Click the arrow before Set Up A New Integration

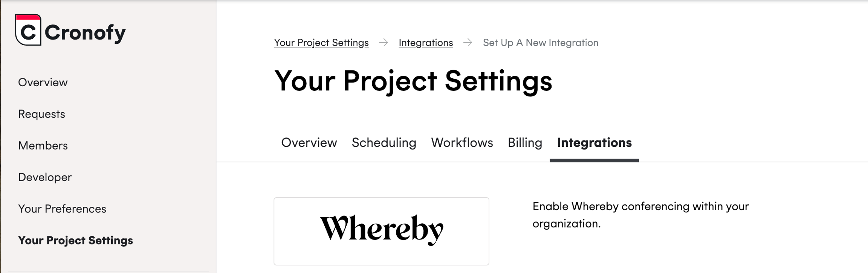468,43
